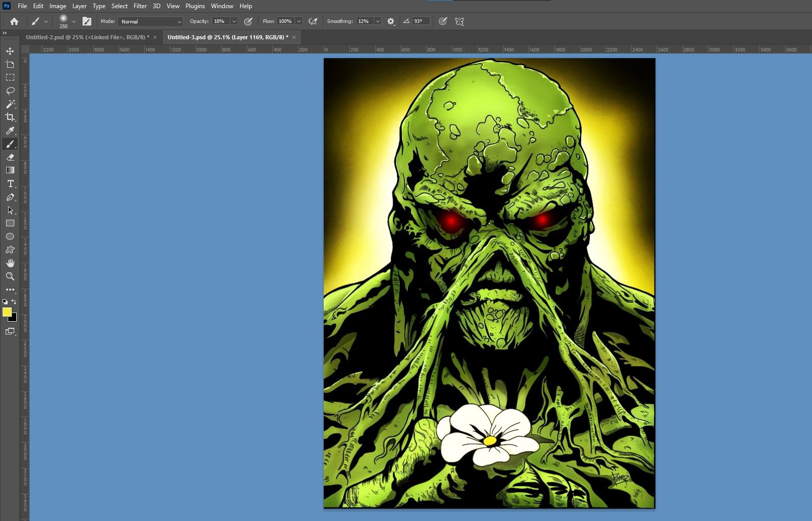This screenshot has width=812, height=521.
Task: Select the Zoom tool
Action: click(x=10, y=276)
